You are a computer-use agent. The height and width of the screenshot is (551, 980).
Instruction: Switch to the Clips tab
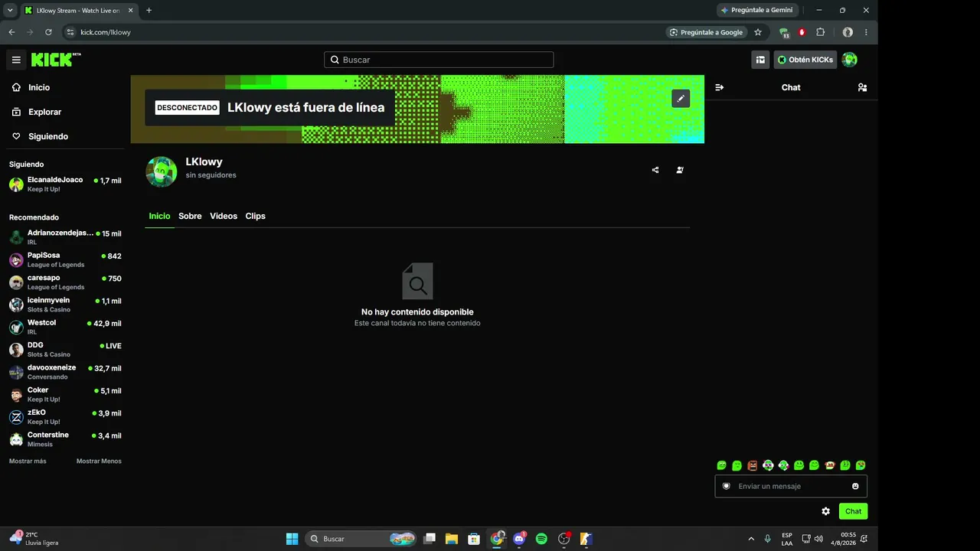[x=255, y=216]
